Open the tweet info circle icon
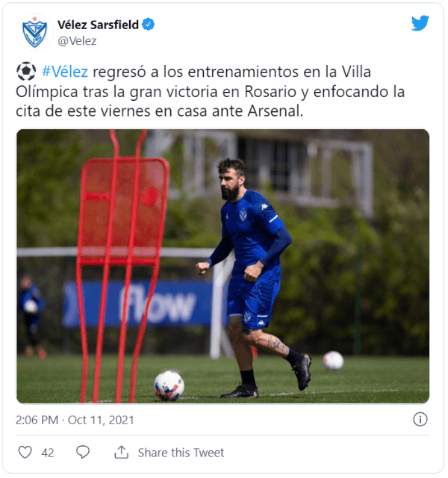This screenshot has height=478, width=448. [x=420, y=420]
